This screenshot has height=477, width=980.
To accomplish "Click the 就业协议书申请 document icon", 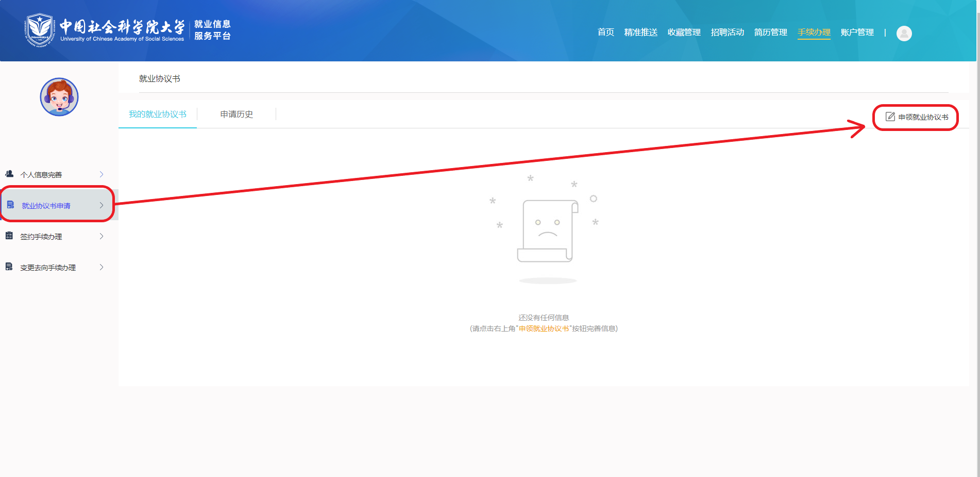I will tap(10, 205).
